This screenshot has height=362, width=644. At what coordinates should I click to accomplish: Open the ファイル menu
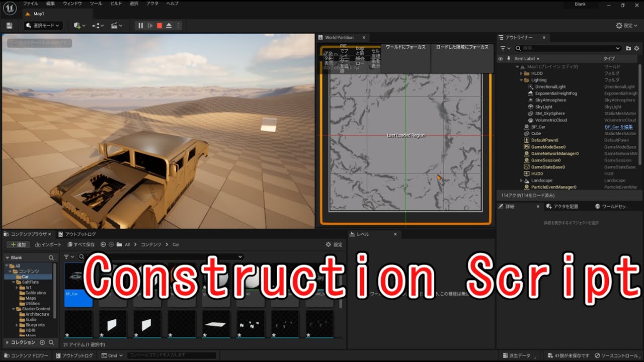[x=30, y=4]
